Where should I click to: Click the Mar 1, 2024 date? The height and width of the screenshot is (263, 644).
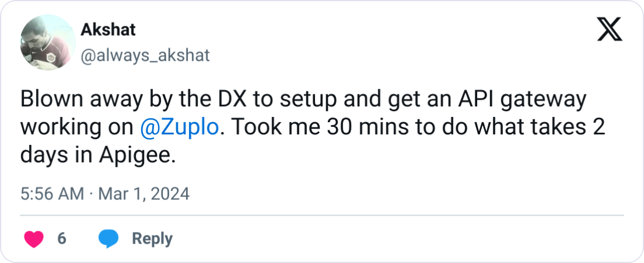[x=143, y=193]
